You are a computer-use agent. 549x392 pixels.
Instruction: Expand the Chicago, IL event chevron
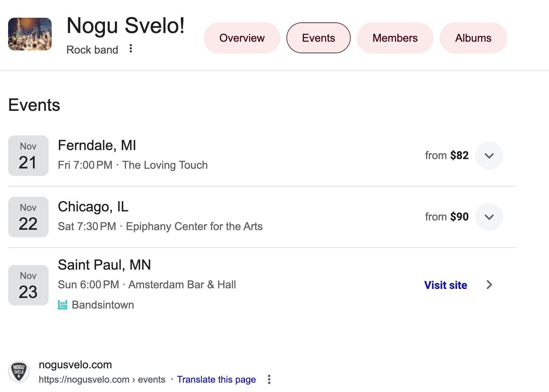pyautogui.click(x=489, y=217)
